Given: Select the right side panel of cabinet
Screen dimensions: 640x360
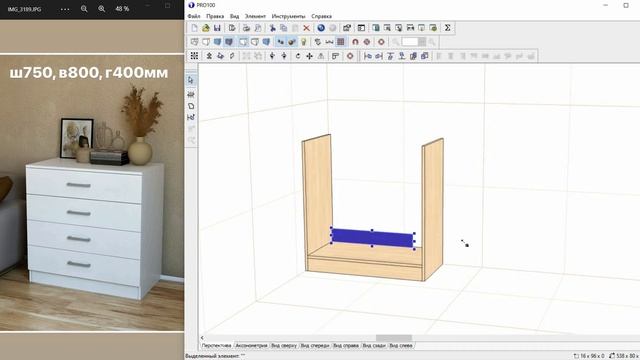Looking at the screenshot, I should pos(433,208).
